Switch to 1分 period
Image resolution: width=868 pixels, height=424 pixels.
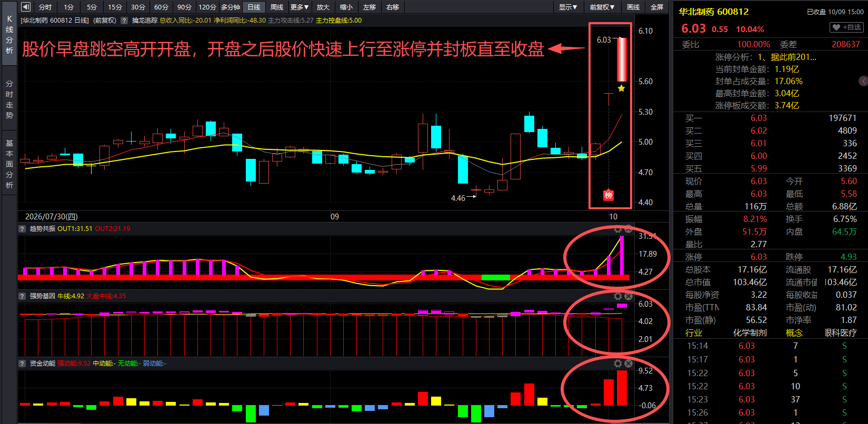69,7
